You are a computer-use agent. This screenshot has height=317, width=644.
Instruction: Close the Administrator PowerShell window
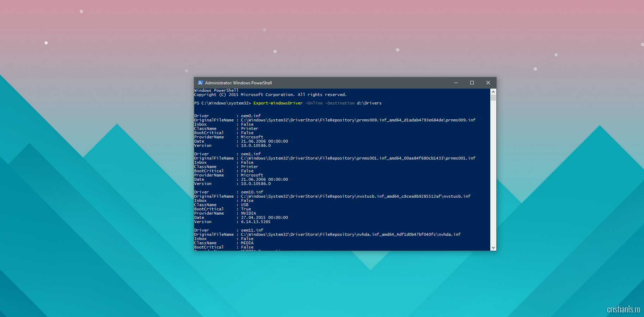pos(488,83)
